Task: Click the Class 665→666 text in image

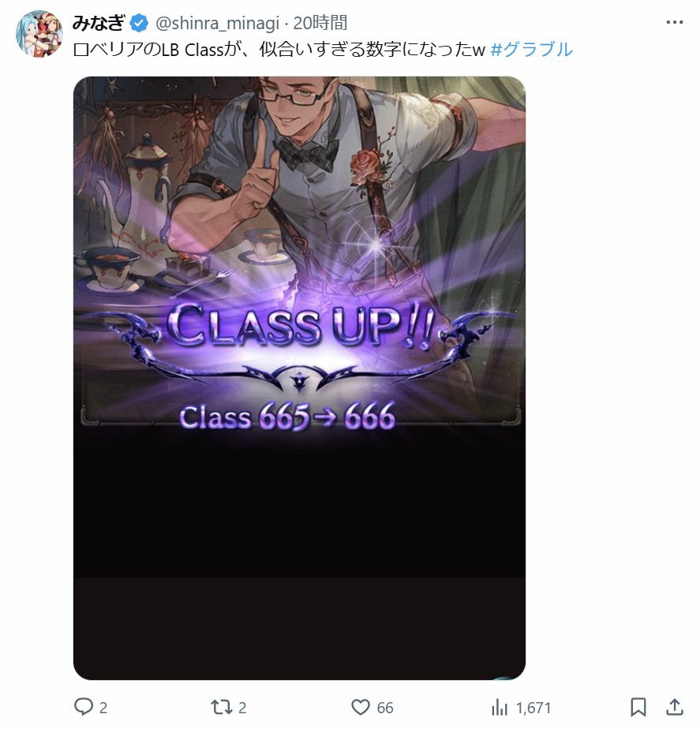Action: click(x=287, y=416)
